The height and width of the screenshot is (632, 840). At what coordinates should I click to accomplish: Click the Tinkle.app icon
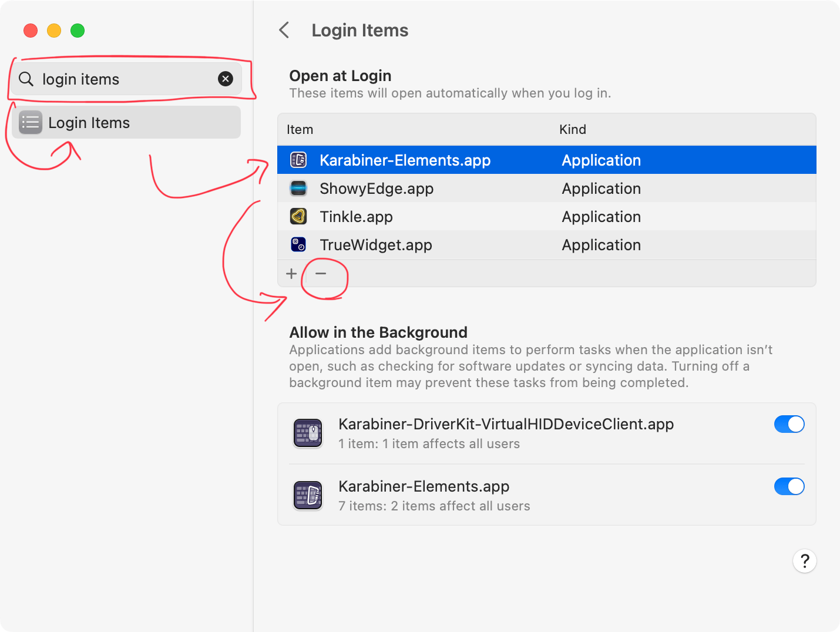298,216
